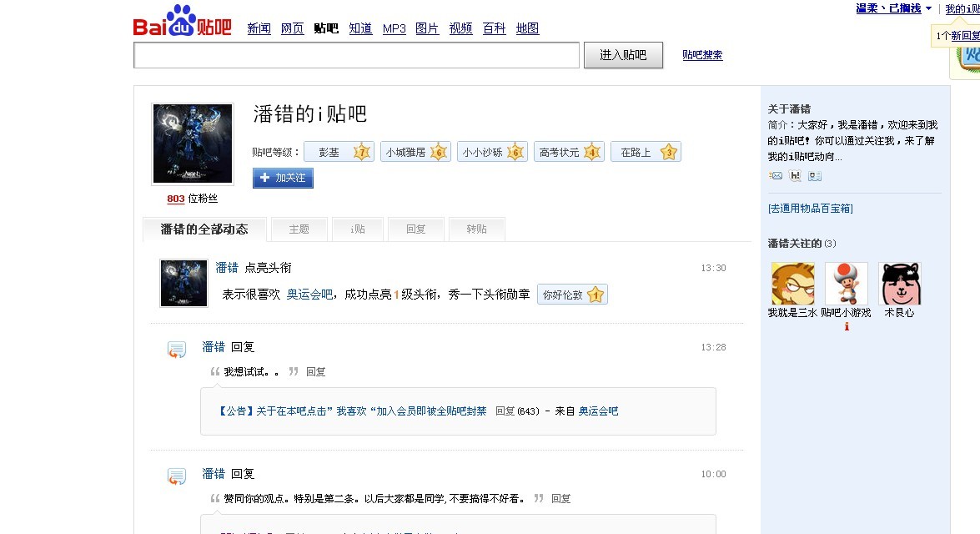Click 潘错 name in the 点亮头衔 post
The image size is (980, 534).
(227, 268)
